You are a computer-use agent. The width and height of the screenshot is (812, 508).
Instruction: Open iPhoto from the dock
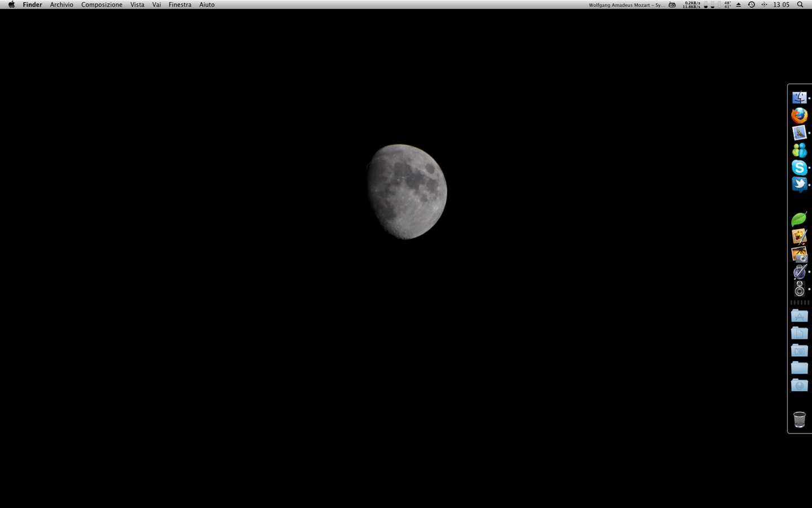coord(799,255)
